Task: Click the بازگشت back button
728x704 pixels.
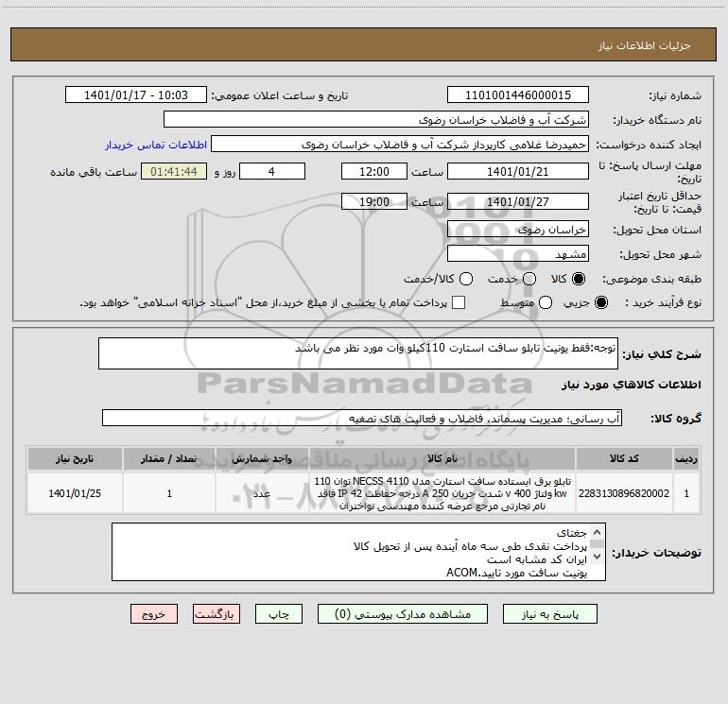Action: (217, 614)
